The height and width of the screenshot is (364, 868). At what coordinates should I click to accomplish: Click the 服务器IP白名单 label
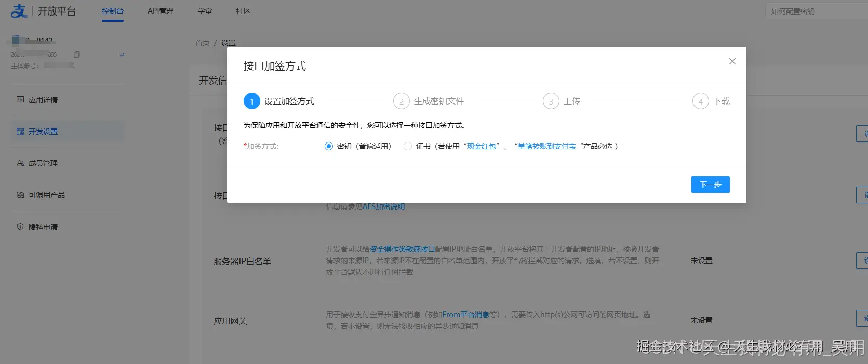click(x=243, y=261)
